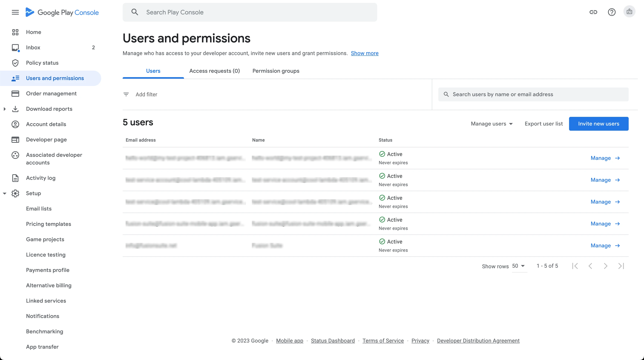Expand the Download reports section arrow
Viewport: 644px width, 360px height.
(x=4, y=109)
